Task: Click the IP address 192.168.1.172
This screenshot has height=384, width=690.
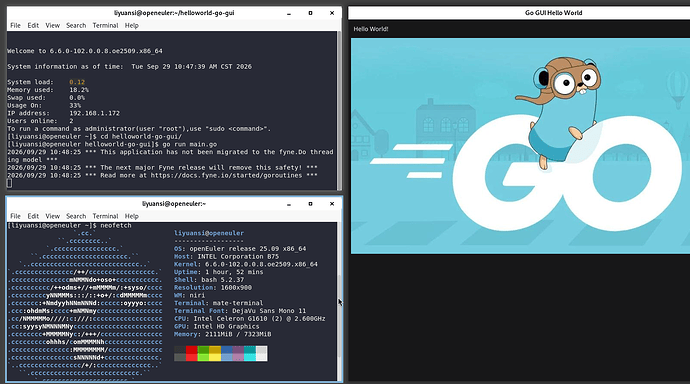Action: [94, 113]
